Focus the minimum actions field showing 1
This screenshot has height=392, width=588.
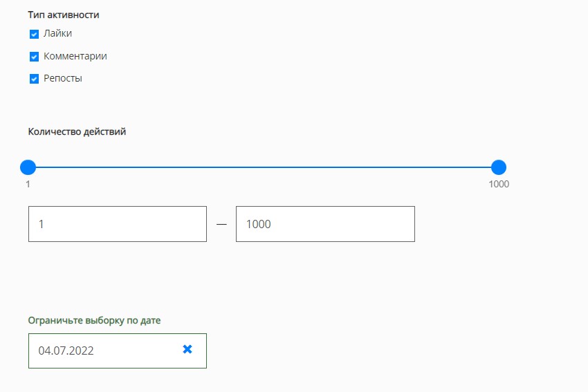click(117, 224)
